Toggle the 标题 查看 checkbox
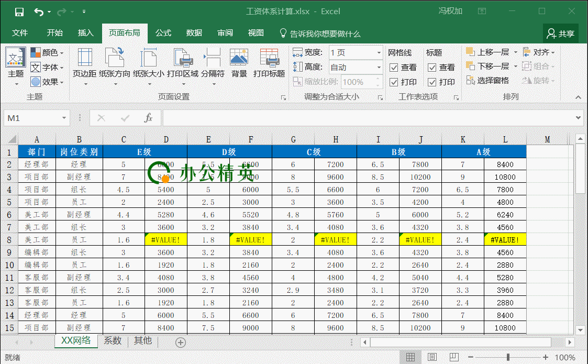 (432, 68)
